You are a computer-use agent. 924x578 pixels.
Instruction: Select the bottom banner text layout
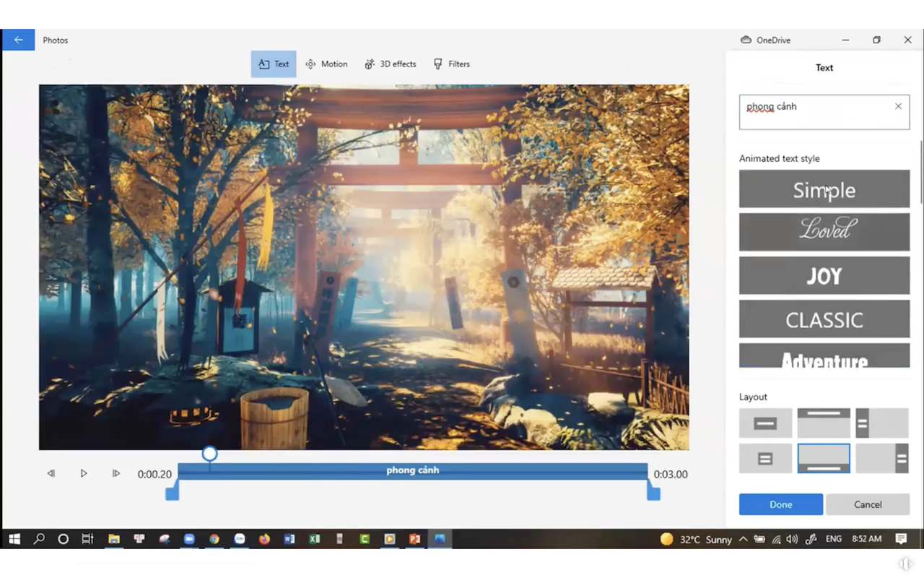coord(824,459)
